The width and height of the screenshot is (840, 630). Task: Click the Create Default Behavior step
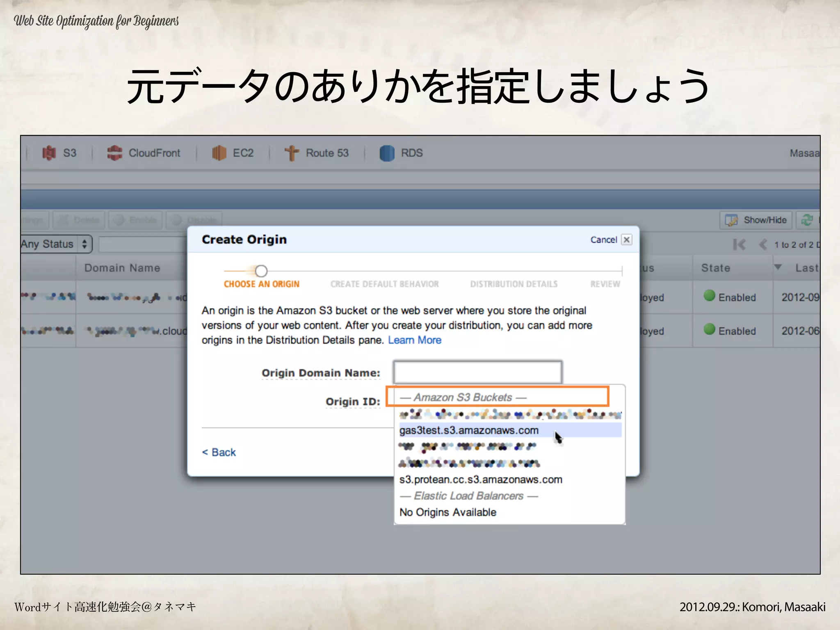(x=385, y=284)
